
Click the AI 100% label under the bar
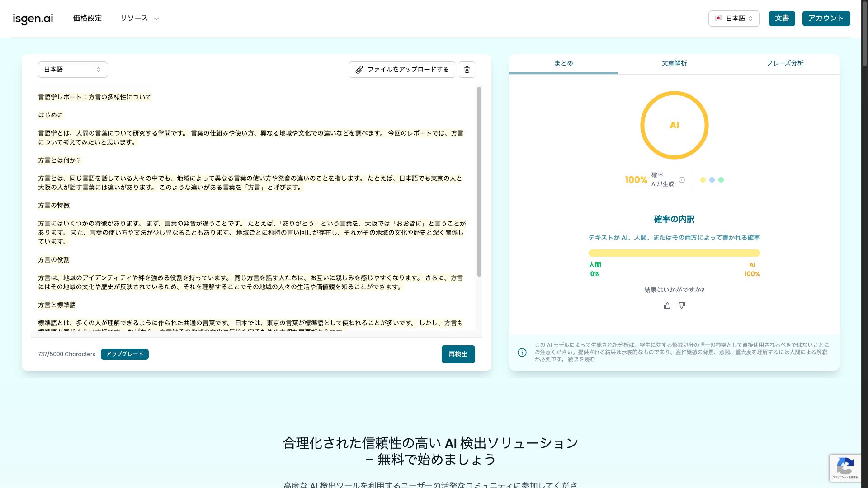tap(752, 269)
